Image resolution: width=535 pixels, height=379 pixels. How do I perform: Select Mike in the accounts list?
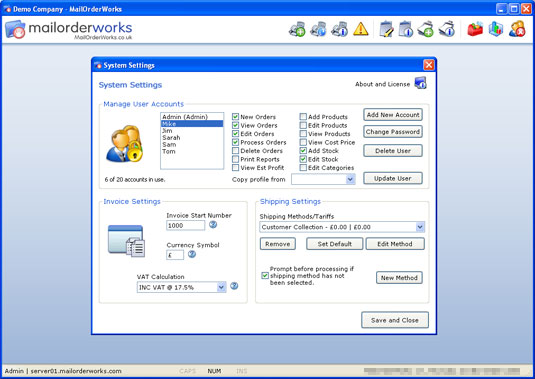(x=192, y=123)
